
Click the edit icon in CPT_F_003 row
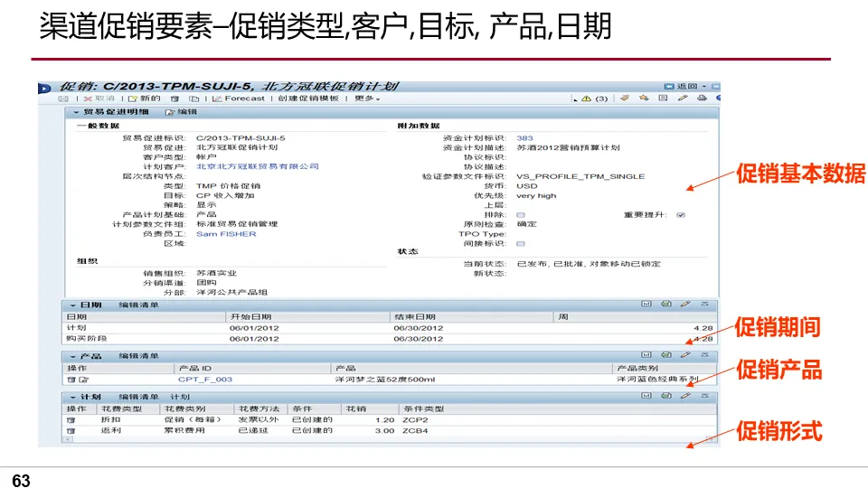point(83,380)
